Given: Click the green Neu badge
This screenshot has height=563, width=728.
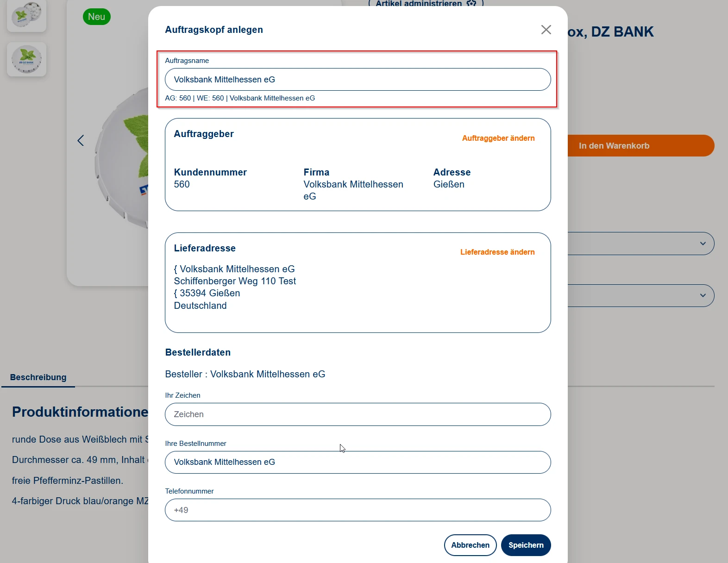Looking at the screenshot, I should [96, 17].
